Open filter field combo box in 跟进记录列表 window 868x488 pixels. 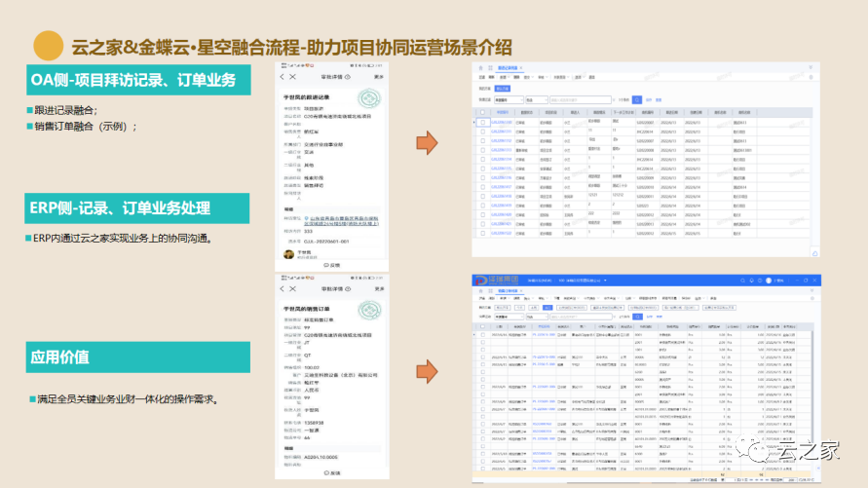click(509, 100)
